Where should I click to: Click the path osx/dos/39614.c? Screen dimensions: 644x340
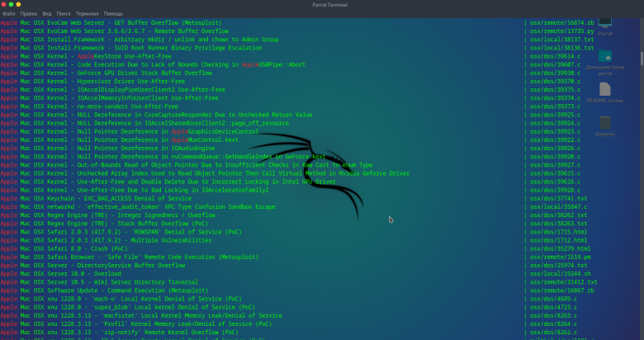[x=556, y=56]
